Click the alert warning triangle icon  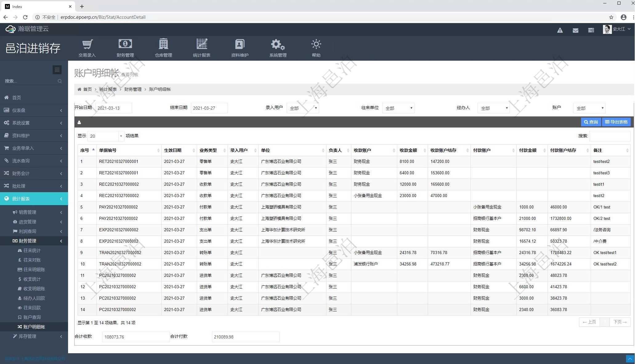click(560, 30)
